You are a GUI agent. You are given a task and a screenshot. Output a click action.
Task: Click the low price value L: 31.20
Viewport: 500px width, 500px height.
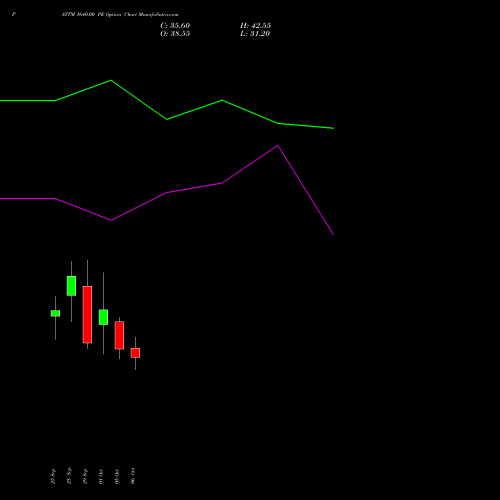(255, 34)
